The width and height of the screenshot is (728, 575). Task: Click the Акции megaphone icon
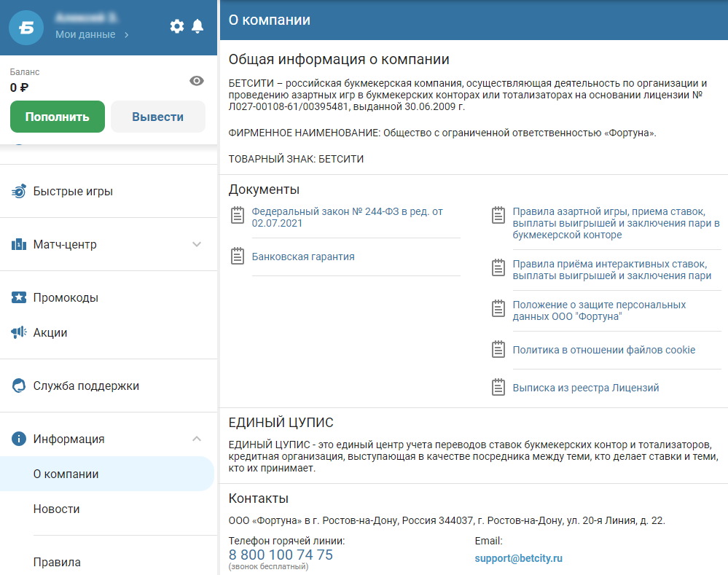click(18, 332)
